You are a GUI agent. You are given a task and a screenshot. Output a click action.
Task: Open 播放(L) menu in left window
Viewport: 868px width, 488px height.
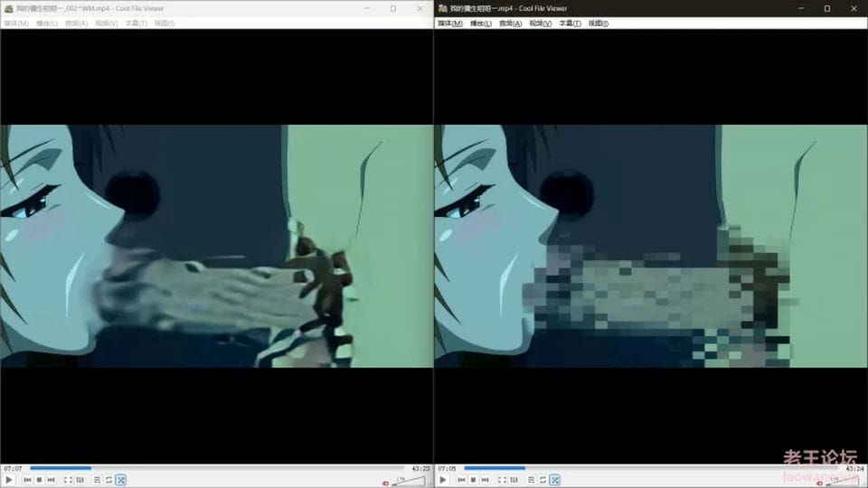pos(46,23)
